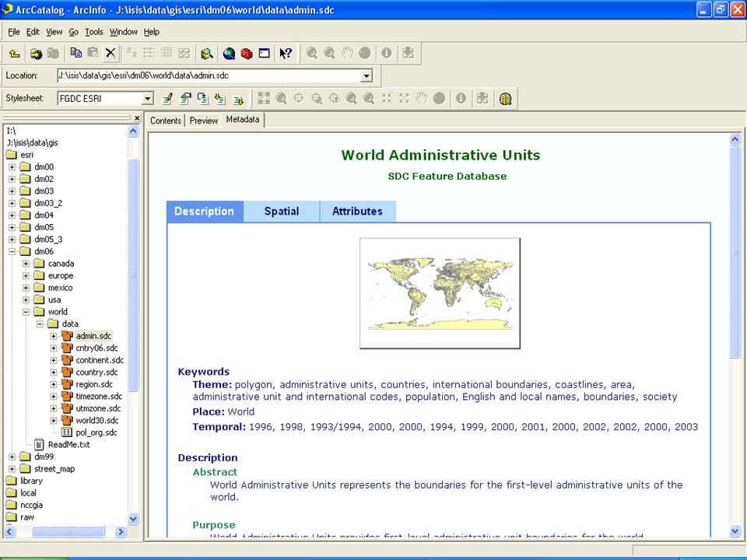747x560 pixels.
Task: Open the View menu
Action: pos(54,32)
